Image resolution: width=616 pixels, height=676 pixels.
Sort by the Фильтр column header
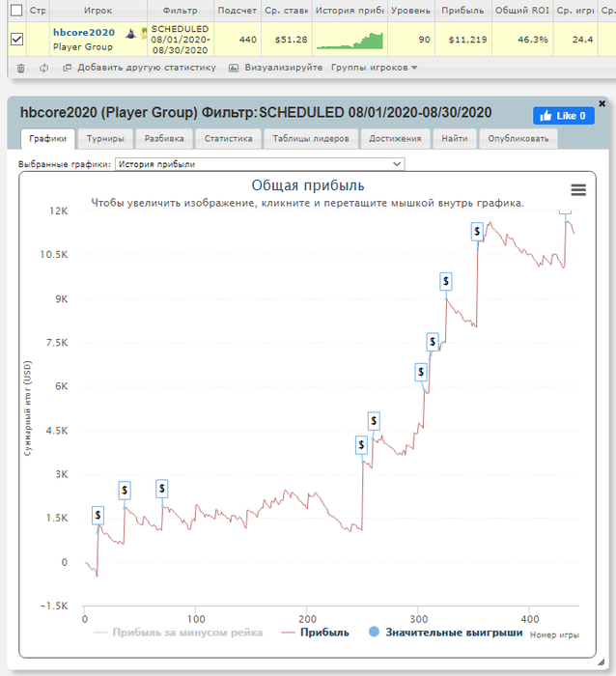(181, 11)
